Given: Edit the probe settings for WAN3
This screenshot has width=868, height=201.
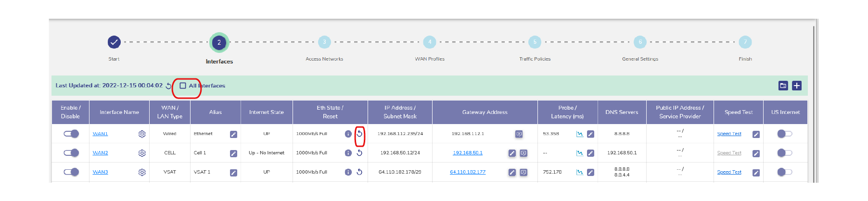Looking at the screenshot, I should click(x=590, y=172).
